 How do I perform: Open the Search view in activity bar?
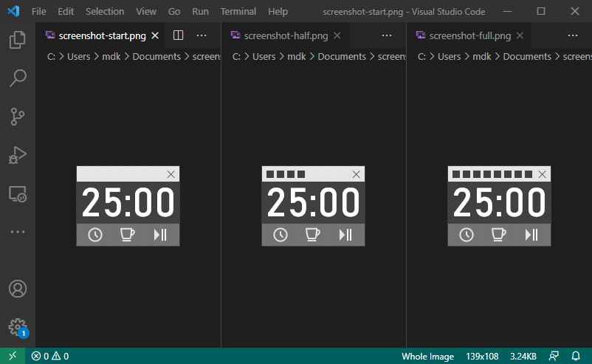[x=18, y=78]
